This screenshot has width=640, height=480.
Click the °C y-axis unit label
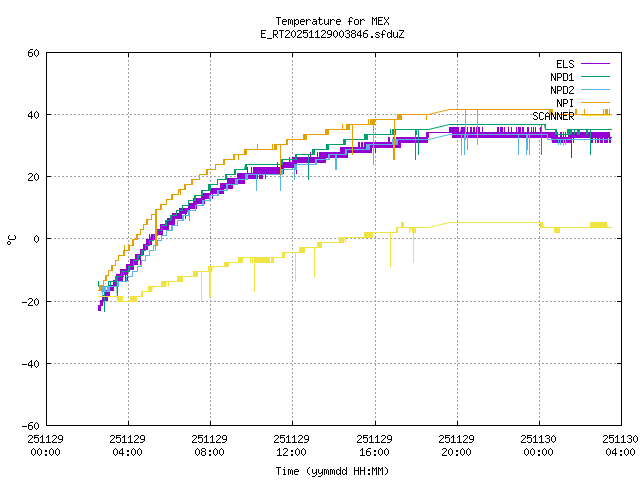coord(11,239)
